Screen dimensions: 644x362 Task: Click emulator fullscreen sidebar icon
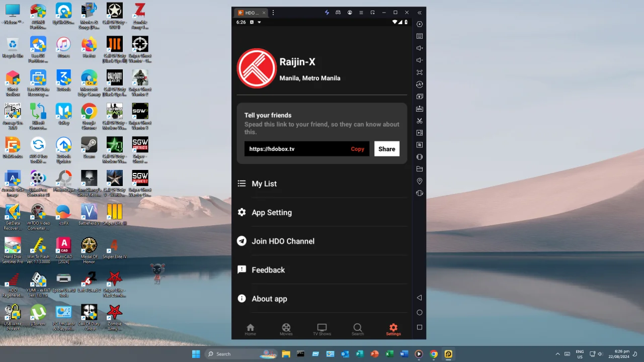[x=420, y=72]
